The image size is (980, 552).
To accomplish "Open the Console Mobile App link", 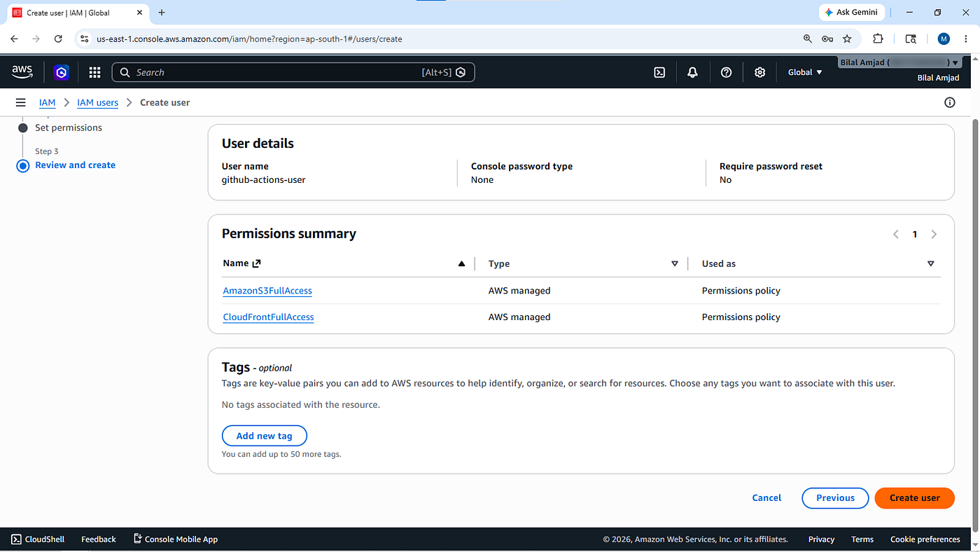I will (x=176, y=539).
